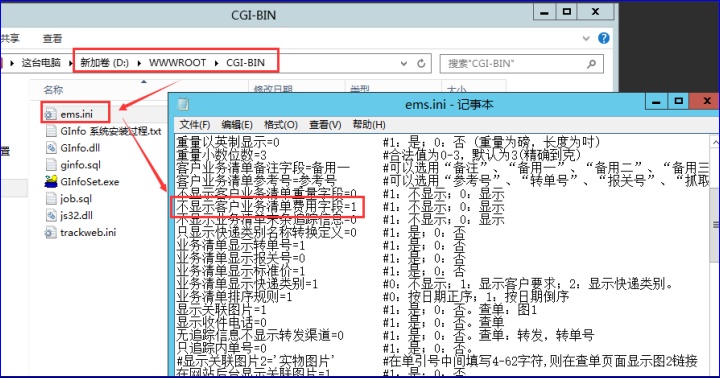Click the line 无追踪信息不显示转发渠道=0
Viewport: 720px width, 378px height.
pyautogui.click(x=260, y=335)
